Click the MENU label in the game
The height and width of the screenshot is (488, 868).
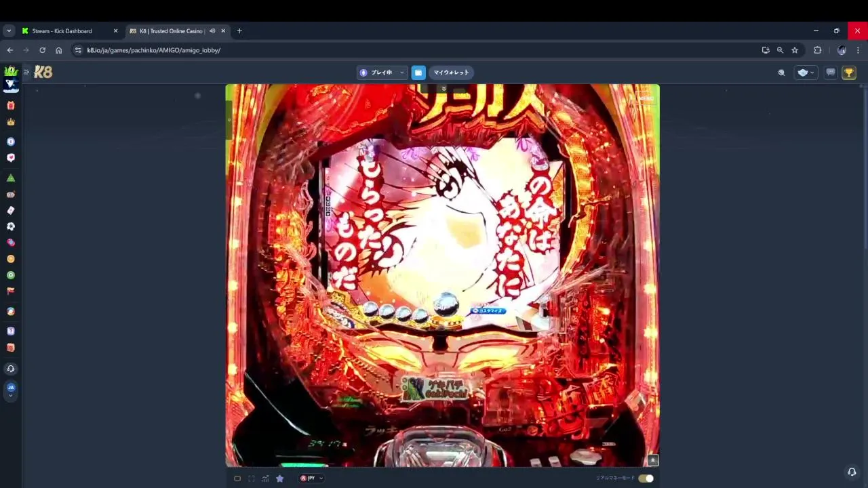pyautogui.click(x=646, y=99)
